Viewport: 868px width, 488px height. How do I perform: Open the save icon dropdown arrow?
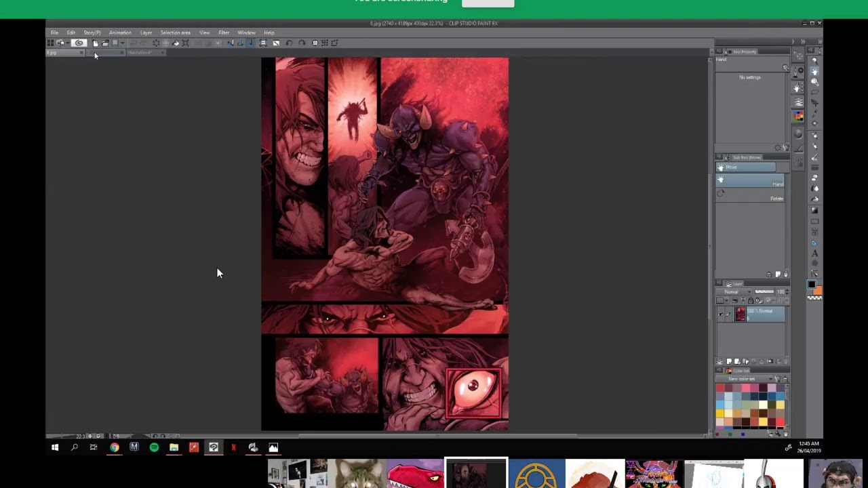coord(123,43)
